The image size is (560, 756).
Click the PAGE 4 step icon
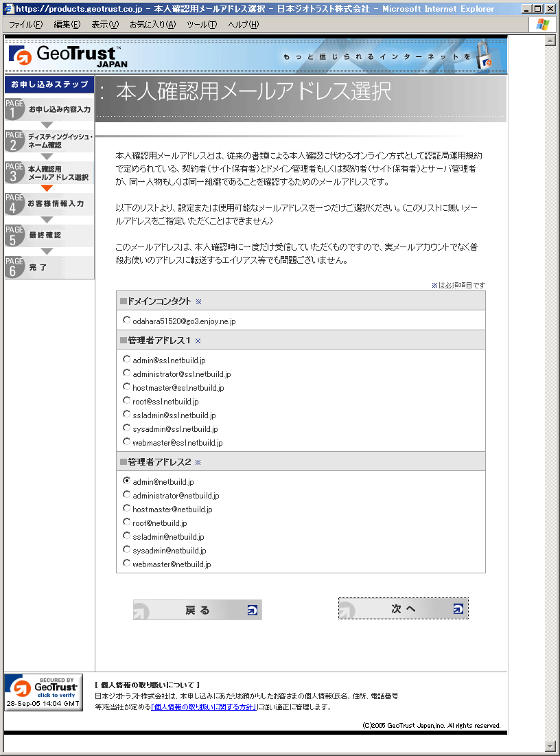pos(14,203)
